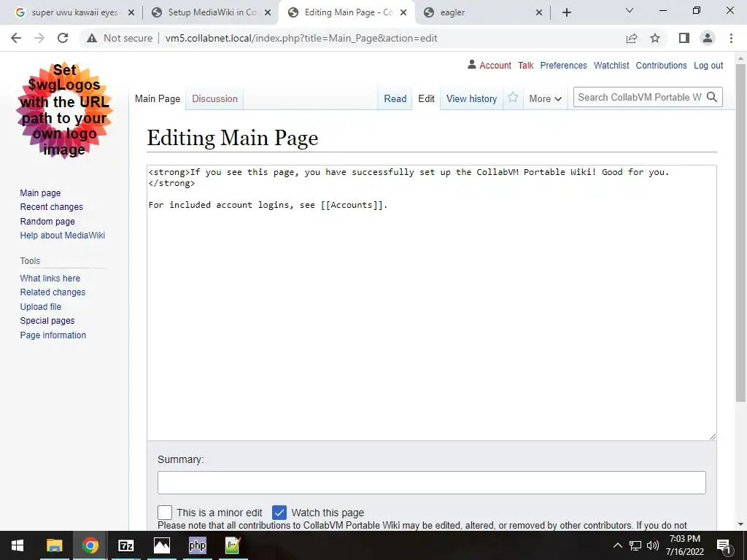
Task: Open Chrome's three-dot menu
Action: point(731,38)
